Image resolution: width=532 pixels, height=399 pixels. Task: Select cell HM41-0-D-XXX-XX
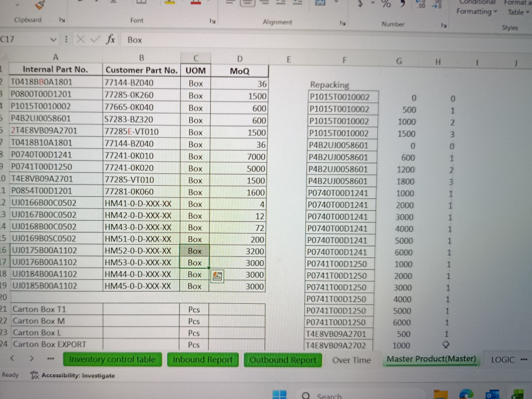click(142, 204)
